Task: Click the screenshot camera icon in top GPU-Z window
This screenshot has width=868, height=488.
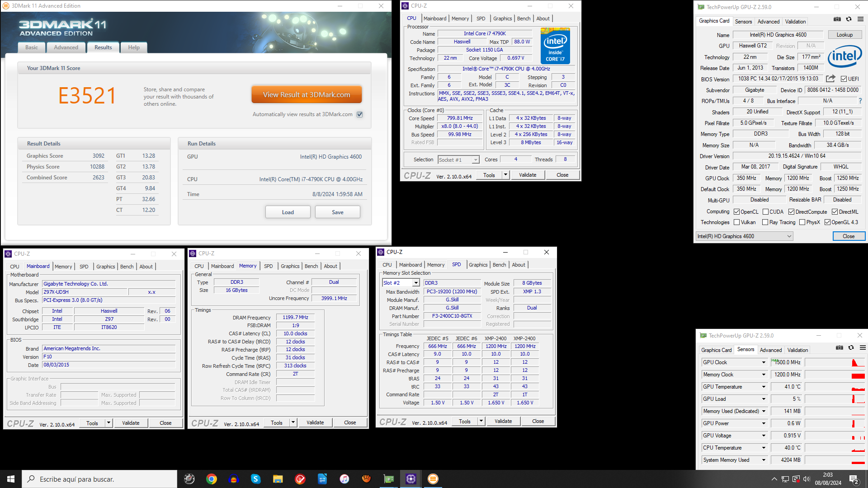Action: (x=837, y=19)
